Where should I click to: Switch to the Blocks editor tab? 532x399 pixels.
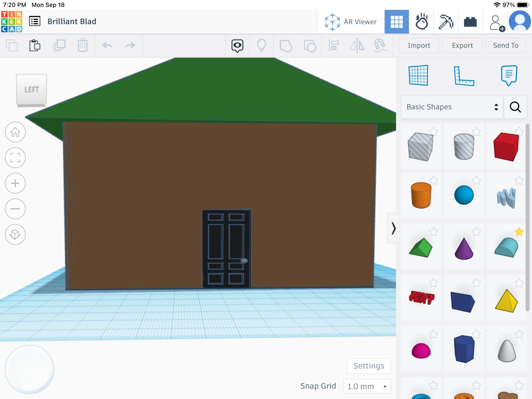pos(446,22)
